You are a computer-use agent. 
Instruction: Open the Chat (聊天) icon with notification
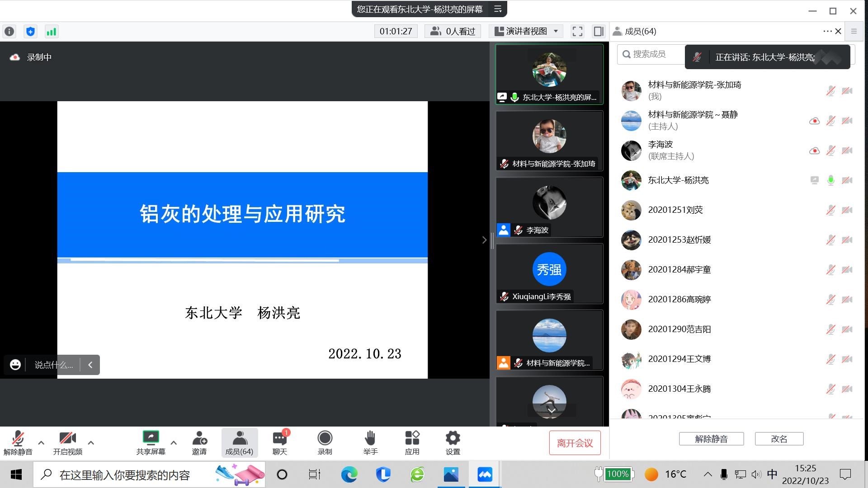point(279,438)
